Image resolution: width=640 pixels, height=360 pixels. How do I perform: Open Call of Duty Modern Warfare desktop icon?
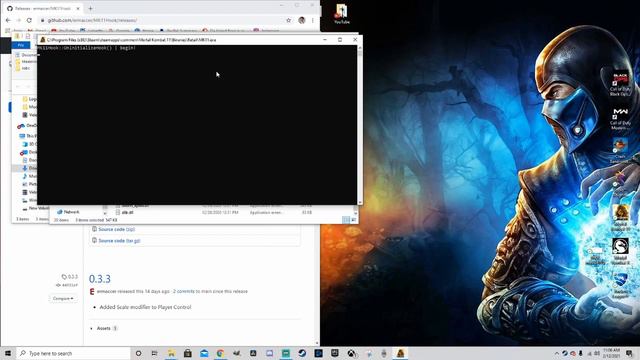620,119
